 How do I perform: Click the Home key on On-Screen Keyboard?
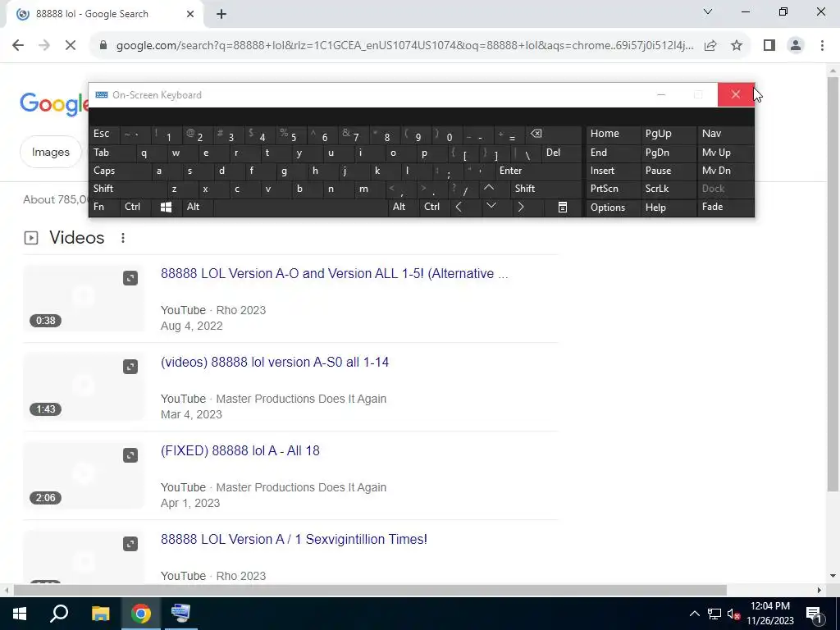[613, 134]
